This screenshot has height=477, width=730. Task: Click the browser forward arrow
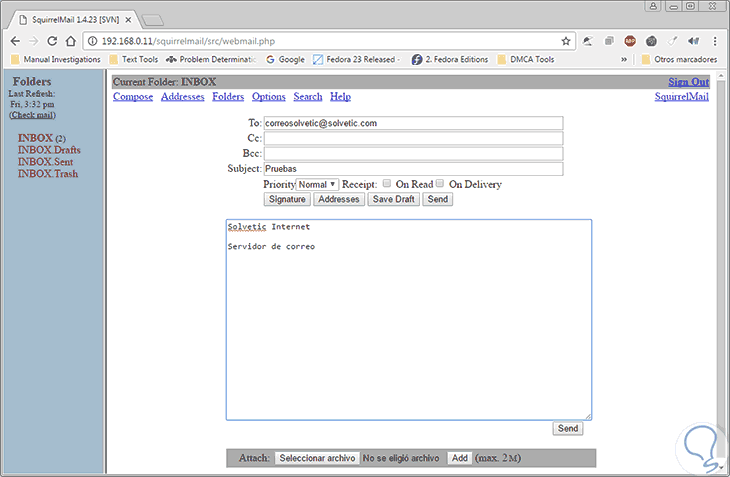34,41
